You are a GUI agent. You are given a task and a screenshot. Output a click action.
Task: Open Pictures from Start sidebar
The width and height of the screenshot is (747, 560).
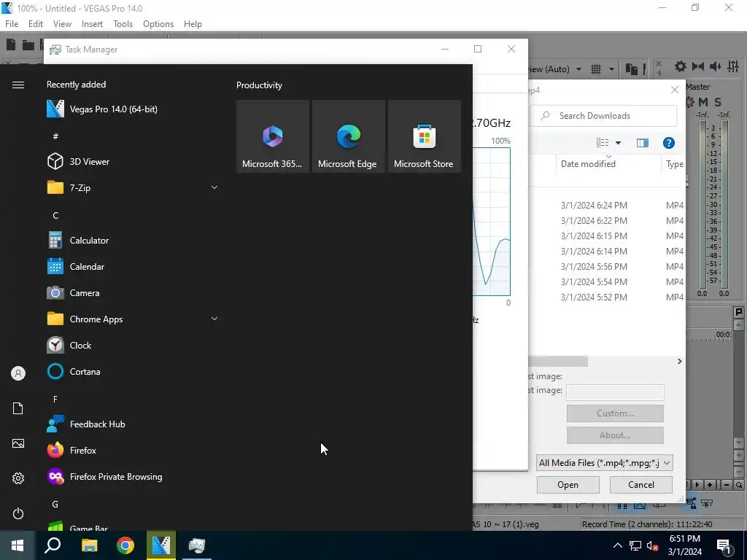18,443
